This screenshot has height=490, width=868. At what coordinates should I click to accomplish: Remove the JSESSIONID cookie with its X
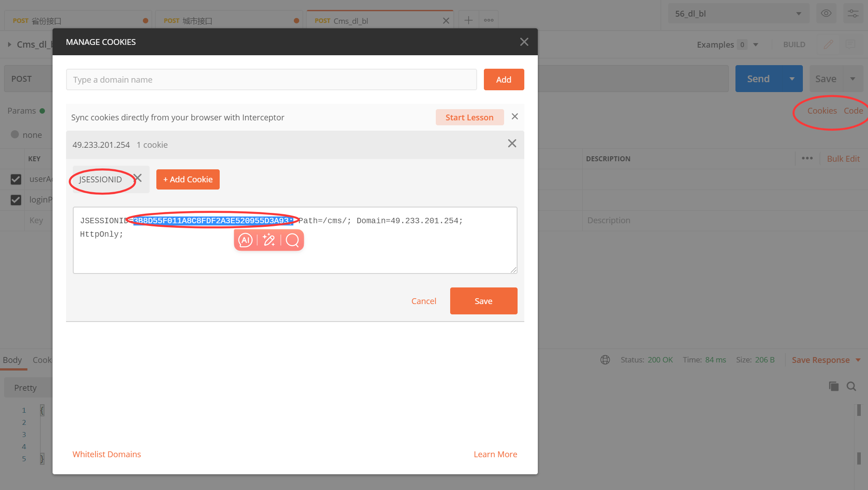point(138,178)
